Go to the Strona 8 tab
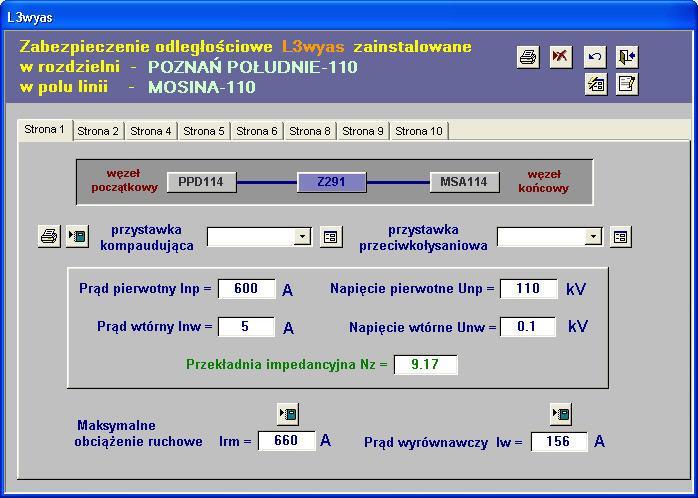Screen dimensions: 698x498 (310, 131)
